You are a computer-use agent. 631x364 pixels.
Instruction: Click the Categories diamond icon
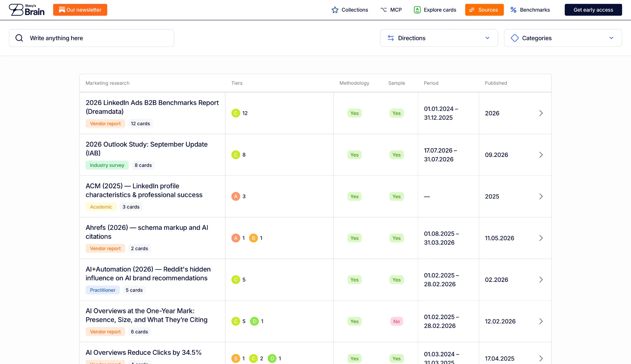[x=515, y=38]
